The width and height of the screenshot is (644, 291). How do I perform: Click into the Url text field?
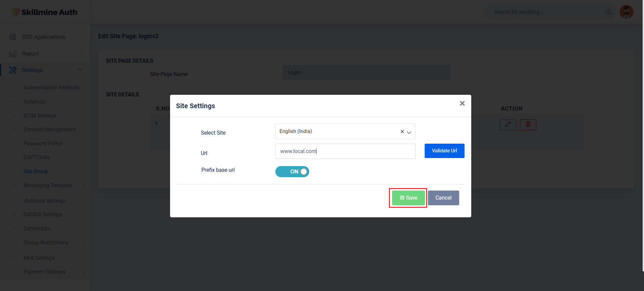click(x=345, y=151)
